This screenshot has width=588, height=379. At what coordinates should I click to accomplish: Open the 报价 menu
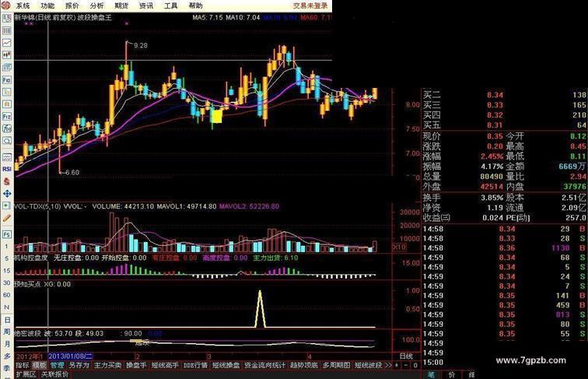[x=72, y=5]
